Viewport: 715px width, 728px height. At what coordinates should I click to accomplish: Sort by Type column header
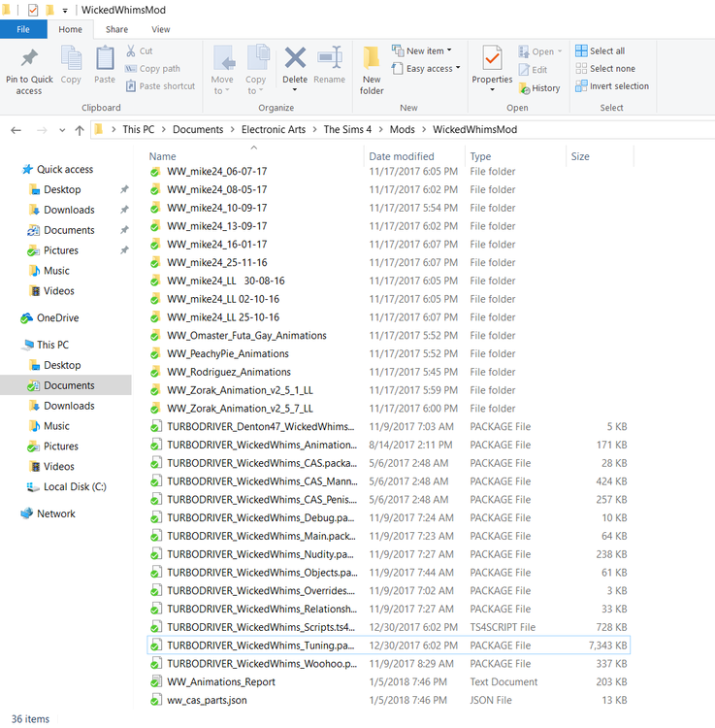480,156
